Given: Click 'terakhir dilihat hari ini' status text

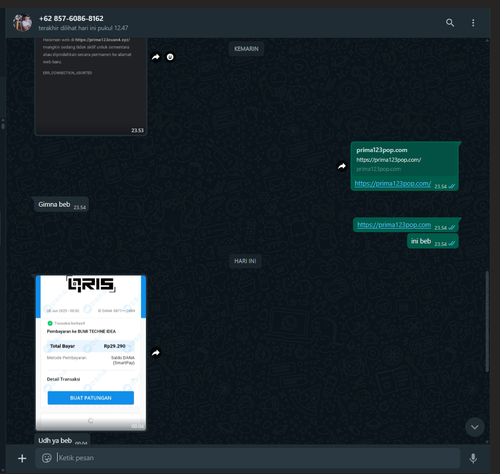Looking at the screenshot, I should (x=83, y=28).
